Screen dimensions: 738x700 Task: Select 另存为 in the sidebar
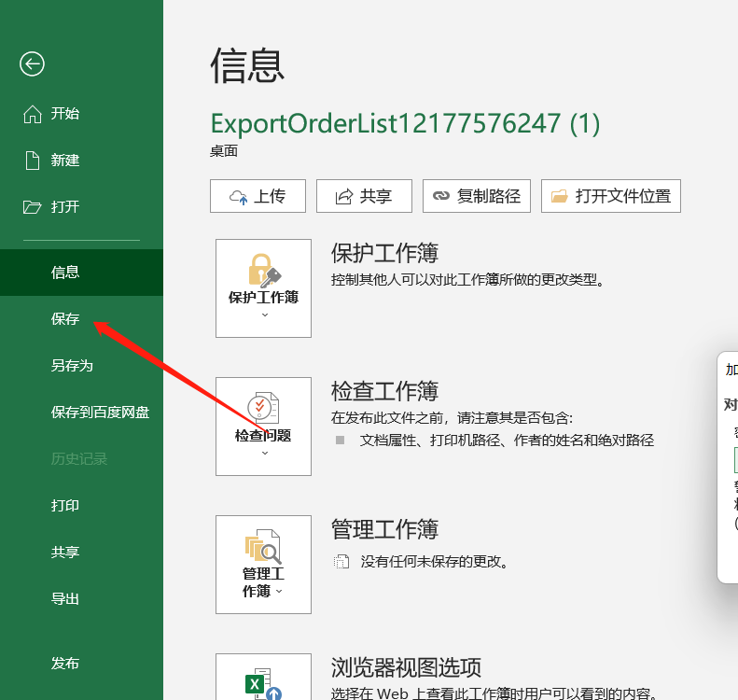[72, 366]
